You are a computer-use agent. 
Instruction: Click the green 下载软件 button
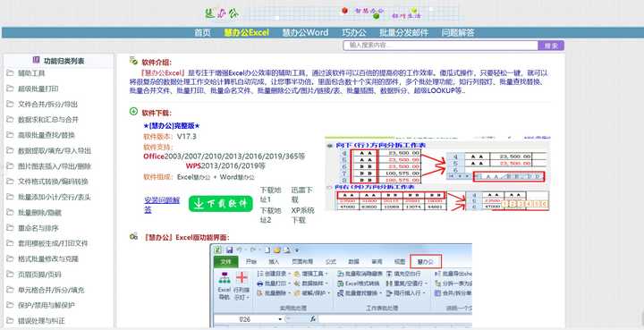tap(221, 204)
